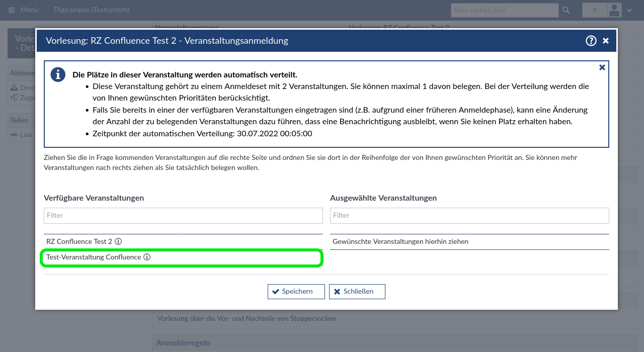Open the notification counter showing 0
The width and height of the screenshot is (644, 352).
point(594,10)
